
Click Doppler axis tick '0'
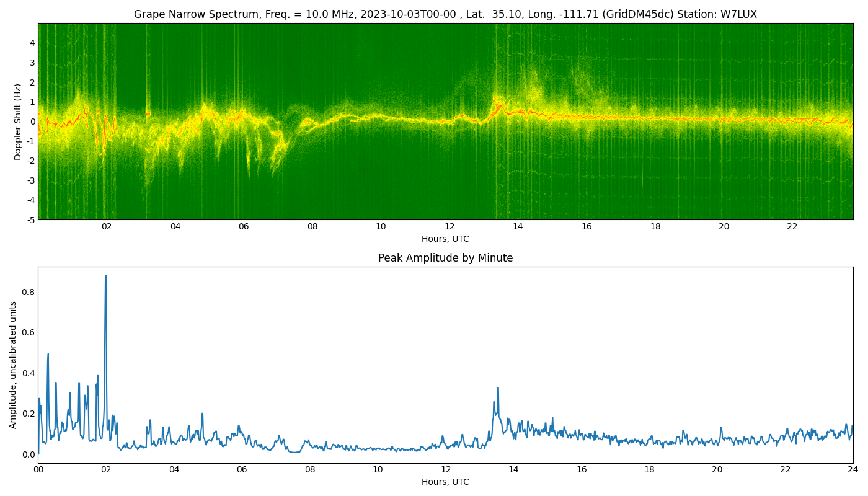pyautogui.click(x=32, y=122)
